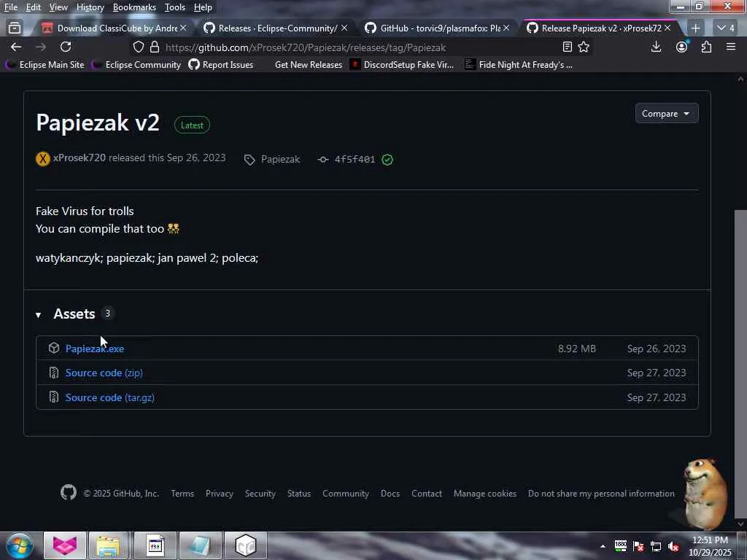This screenshot has height=560, width=747.
Task: Open the View menu
Action: (58, 7)
